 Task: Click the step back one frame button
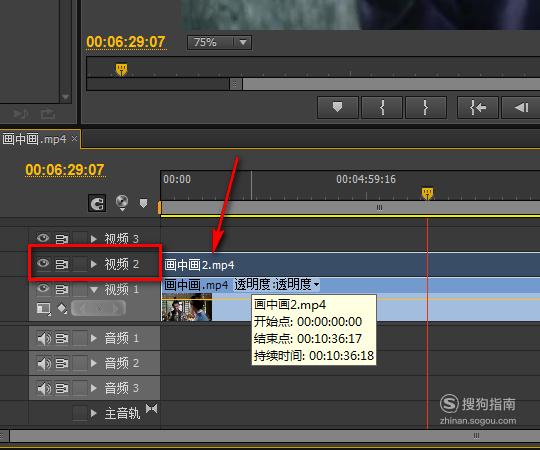point(521,108)
